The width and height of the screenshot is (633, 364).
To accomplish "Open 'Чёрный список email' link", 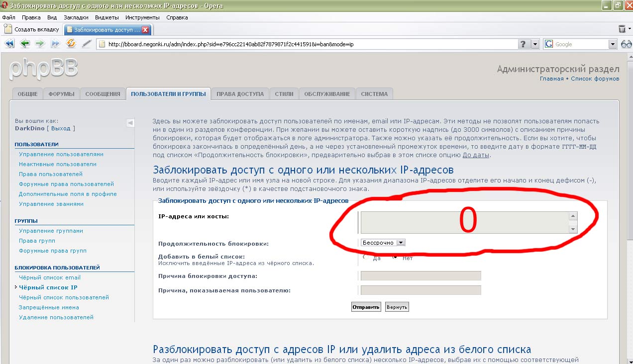I will [x=49, y=277].
